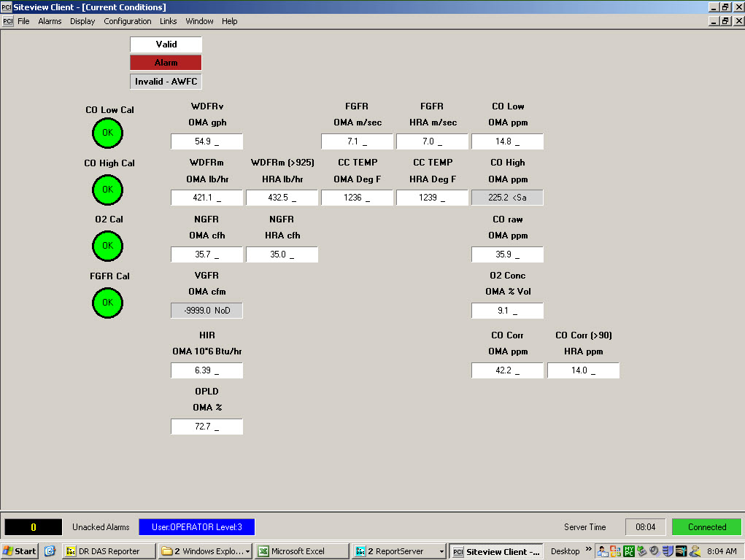Click the Windows Start button
The height and width of the screenshot is (560, 745).
click(x=20, y=551)
